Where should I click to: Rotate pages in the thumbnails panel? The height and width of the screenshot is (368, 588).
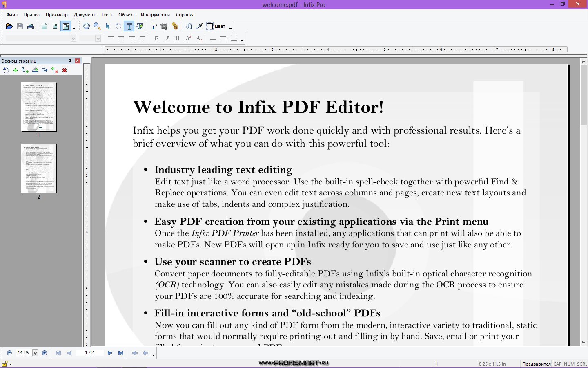tap(6, 70)
